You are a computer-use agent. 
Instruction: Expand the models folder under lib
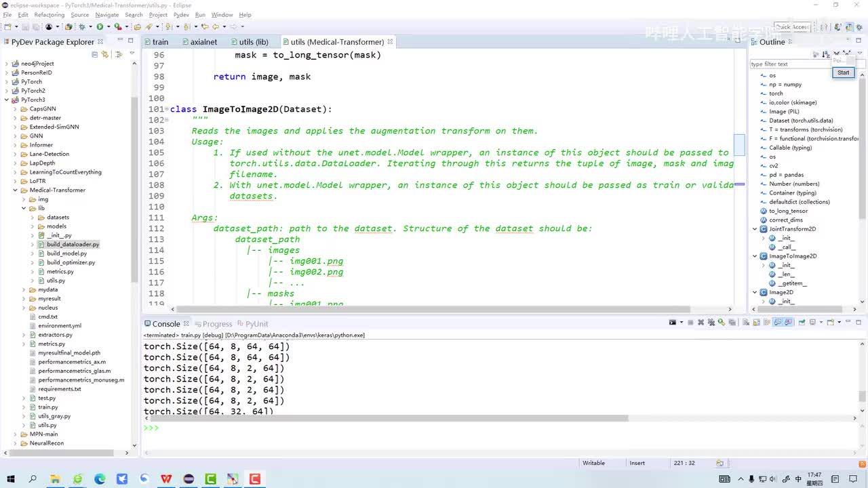point(33,226)
